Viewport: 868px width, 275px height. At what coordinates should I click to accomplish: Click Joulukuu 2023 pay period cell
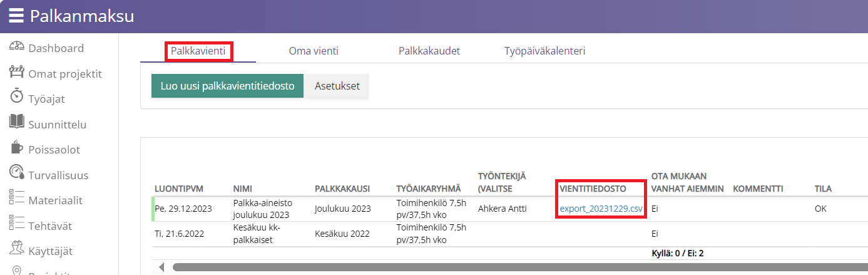pos(342,209)
